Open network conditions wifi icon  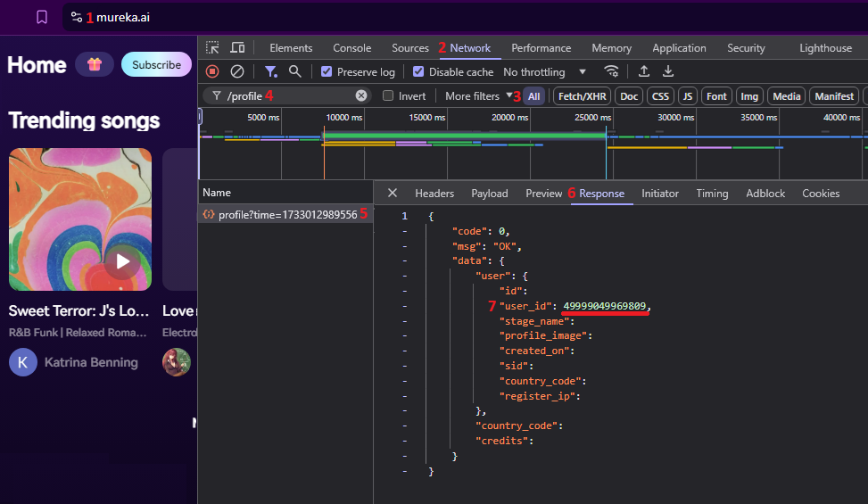coord(611,71)
